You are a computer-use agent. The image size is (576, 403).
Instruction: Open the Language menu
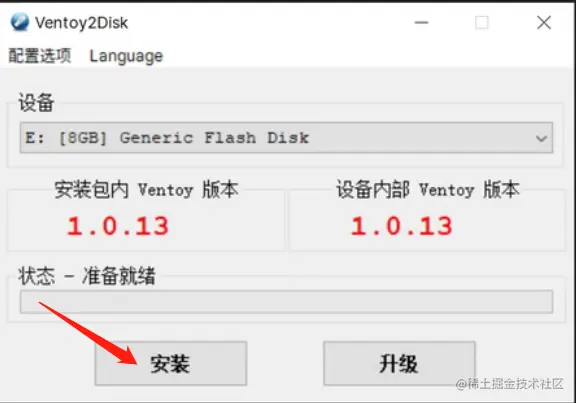click(126, 56)
